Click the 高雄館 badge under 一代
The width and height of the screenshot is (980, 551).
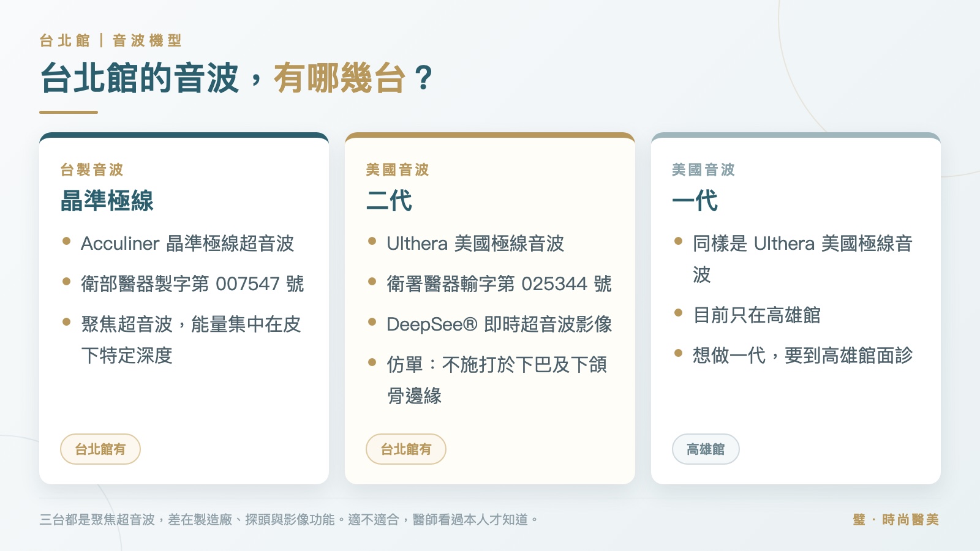pyautogui.click(x=706, y=449)
